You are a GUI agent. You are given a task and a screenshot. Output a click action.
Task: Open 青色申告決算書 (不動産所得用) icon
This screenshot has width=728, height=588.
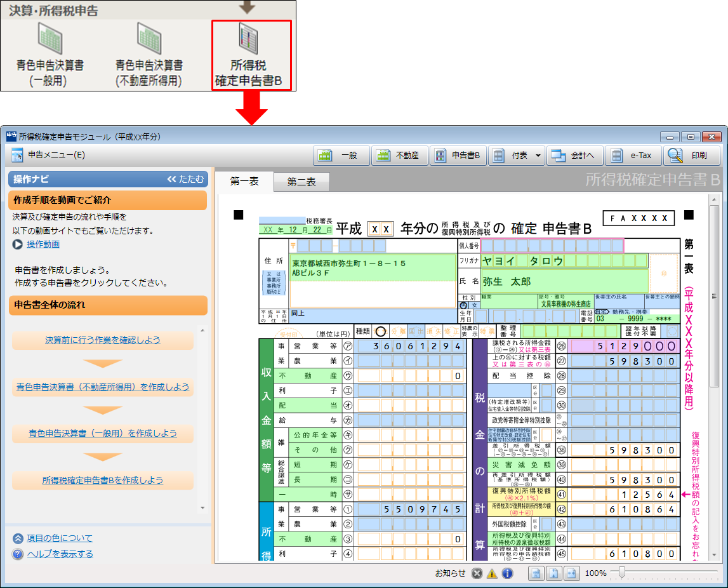click(x=149, y=55)
